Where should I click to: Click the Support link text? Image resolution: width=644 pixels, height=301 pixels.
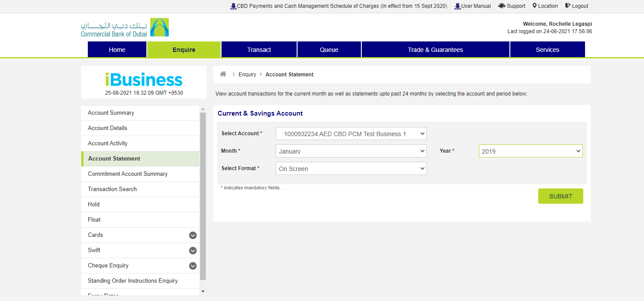pos(516,6)
